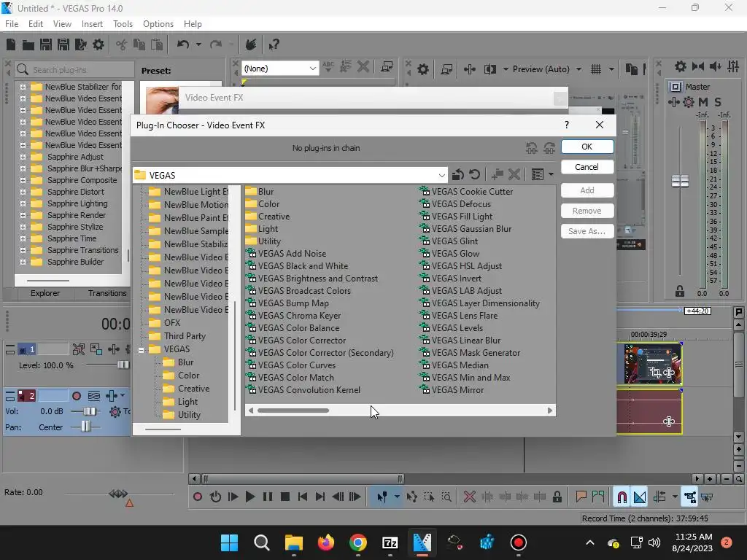
Task: Open the File menu
Action: tap(12, 24)
